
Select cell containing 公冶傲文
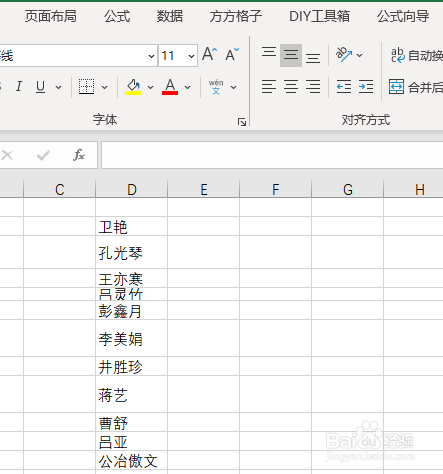[x=132, y=460]
